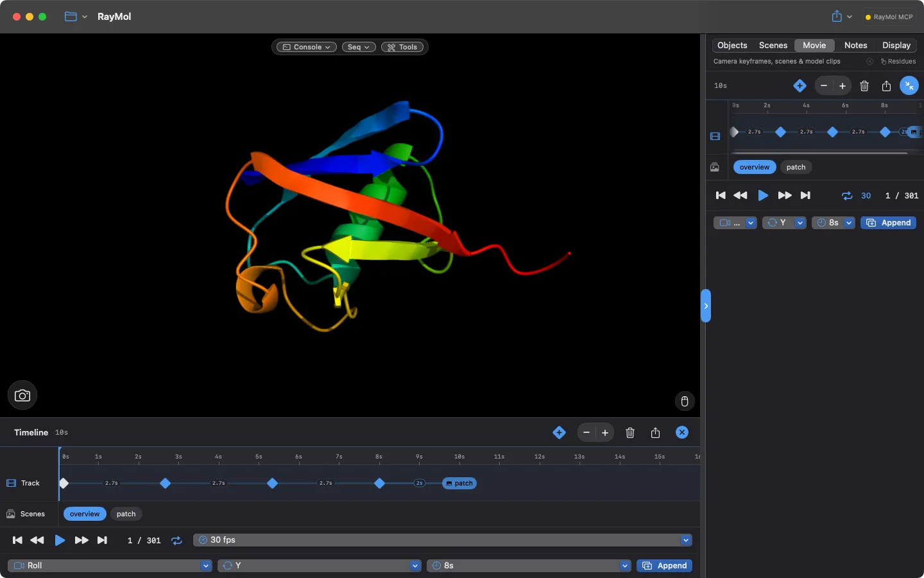Zoom in the Movie panel timeline
Image resolution: width=924 pixels, height=578 pixels.
(x=843, y=85)
